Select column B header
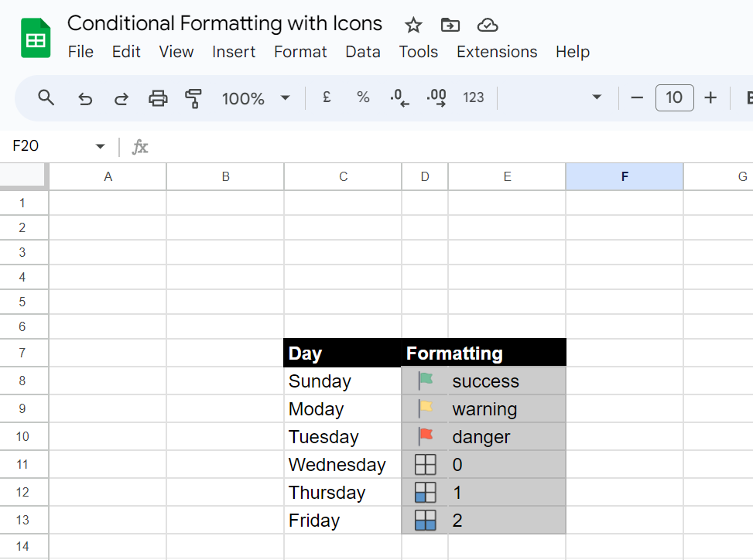Image resolution: width=753 pixels, height=560 pixels. pyautogui.click(x=226, y=177)
